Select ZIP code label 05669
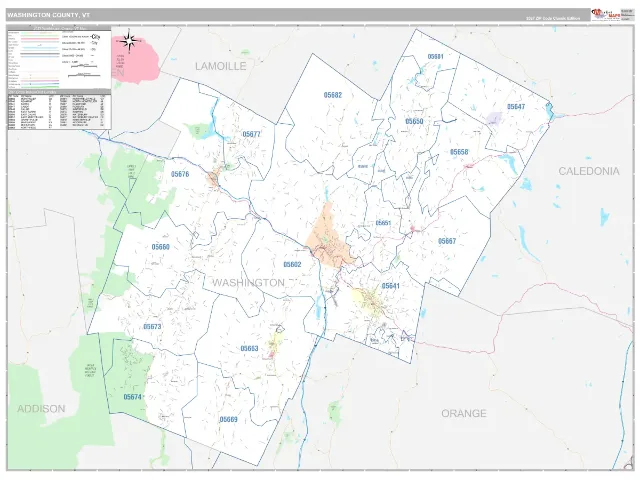Screen dimensions: 640x480 tap(228, 420)
